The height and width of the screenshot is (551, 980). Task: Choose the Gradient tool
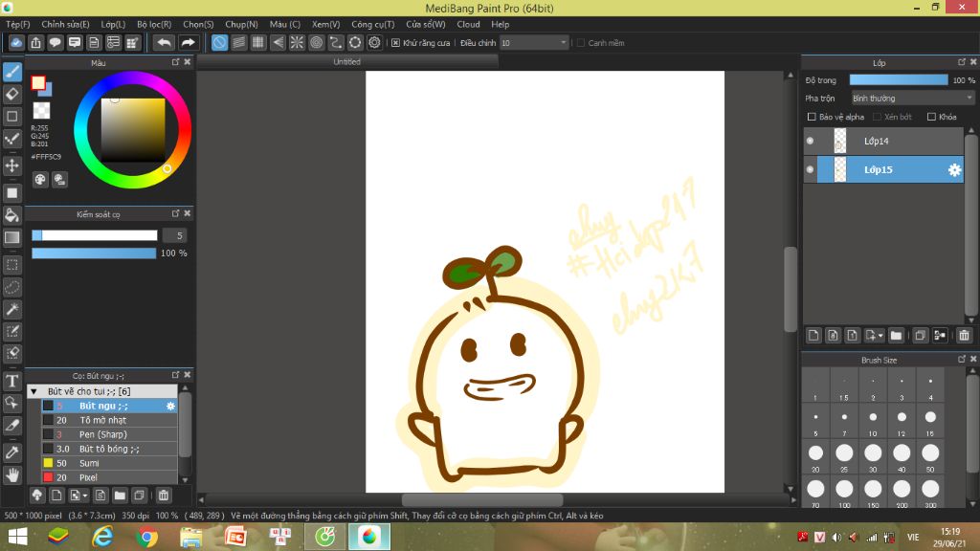11,237
